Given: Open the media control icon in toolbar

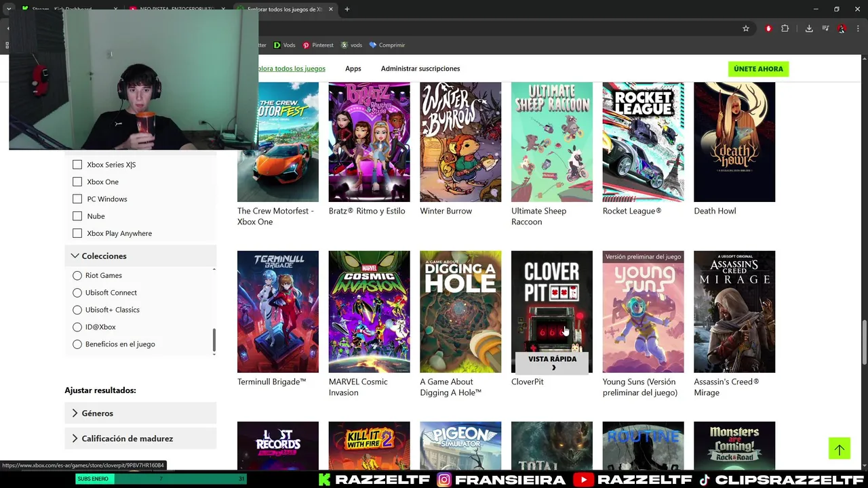Looking at the screenshot, I should (x=825, y=28).
